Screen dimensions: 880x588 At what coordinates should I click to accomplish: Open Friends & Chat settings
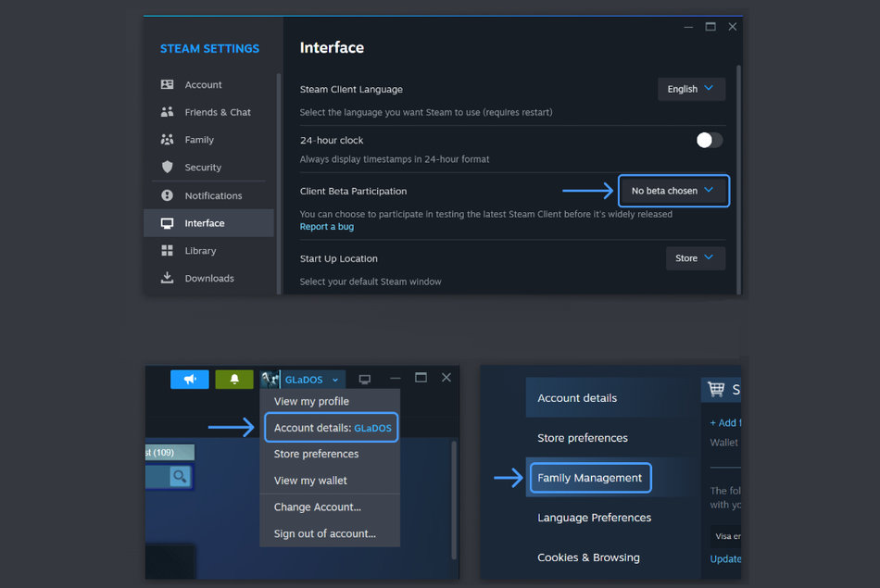[x=208, y=112]
